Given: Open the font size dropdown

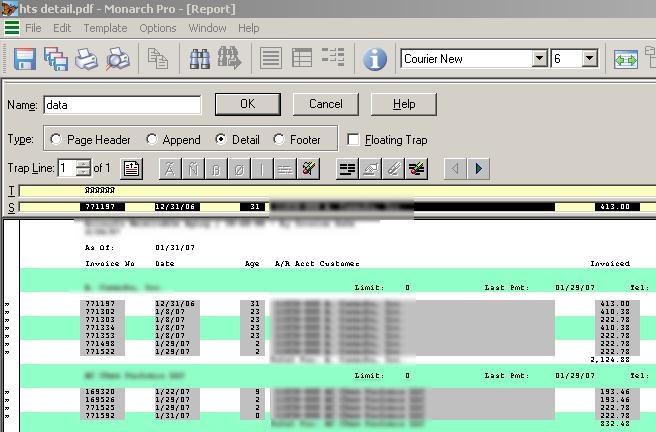Looking at the screenshot, I should 589,59.
